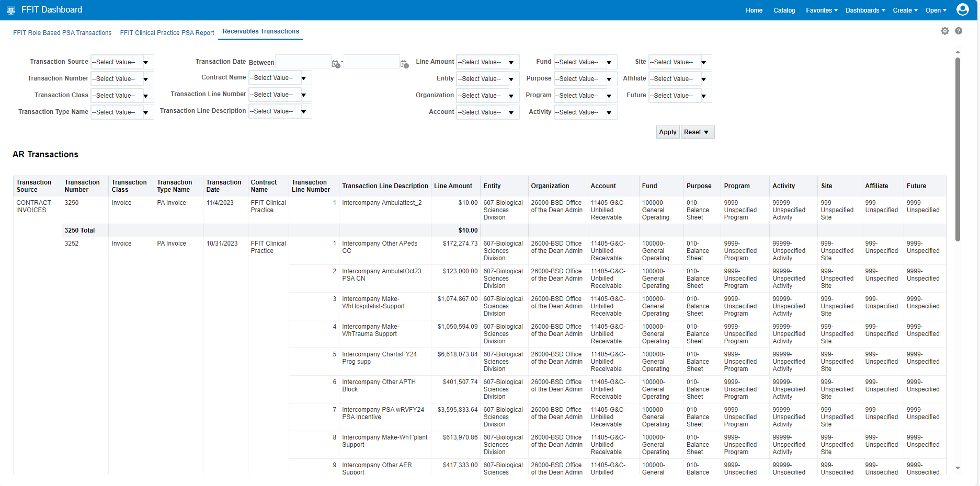Click the Transaction Date start input field

pos(303,62)
